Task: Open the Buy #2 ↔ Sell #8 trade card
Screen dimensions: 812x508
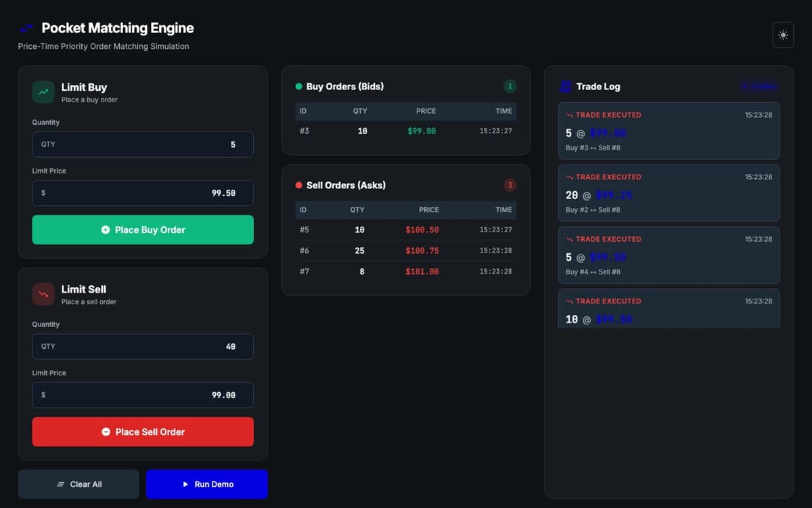Action: click(669, 193)
